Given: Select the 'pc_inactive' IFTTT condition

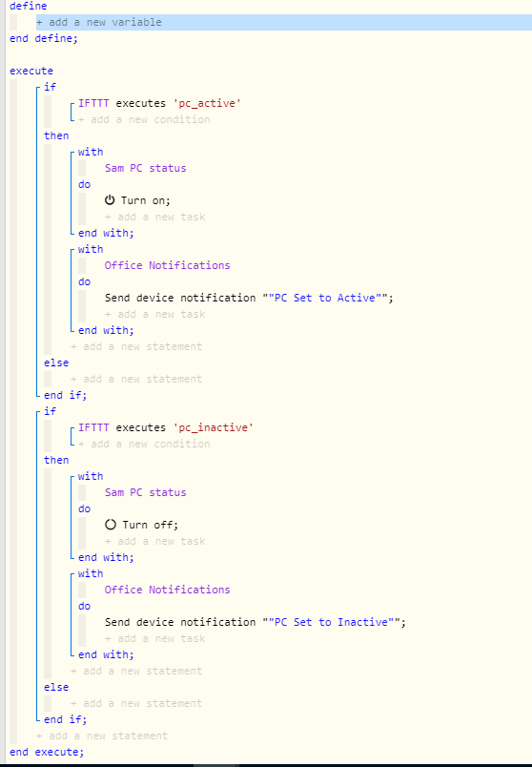Looking at the screenshot, I should click(x=166, y=427).
